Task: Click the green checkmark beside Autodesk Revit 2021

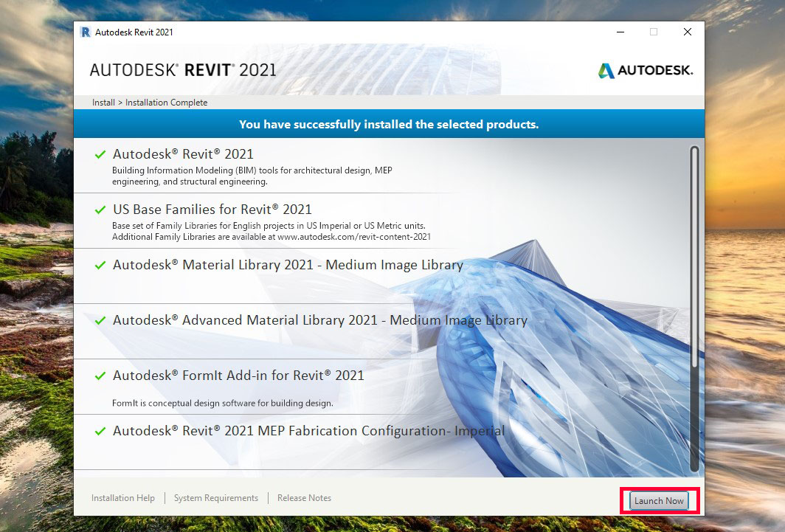Action: pyautogui.click(x=100, y=154)
